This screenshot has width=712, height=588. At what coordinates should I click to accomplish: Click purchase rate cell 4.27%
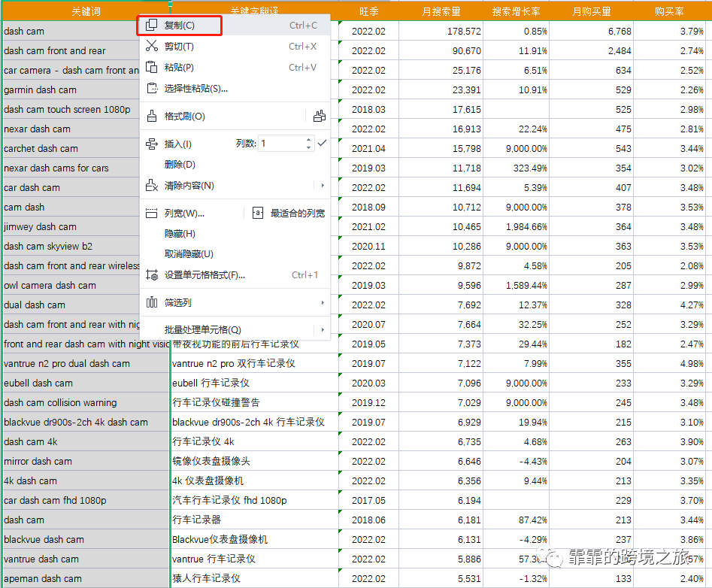(x=669, y=305)
